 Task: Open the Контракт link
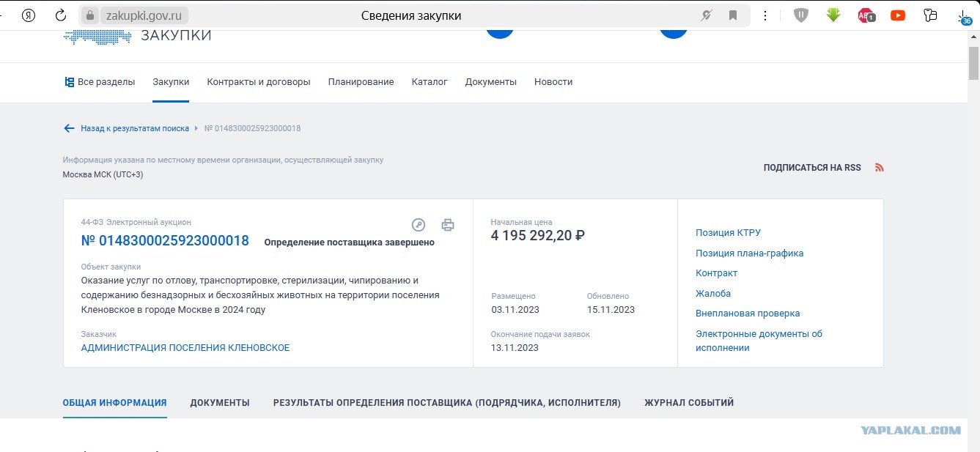tap(716, 273)
